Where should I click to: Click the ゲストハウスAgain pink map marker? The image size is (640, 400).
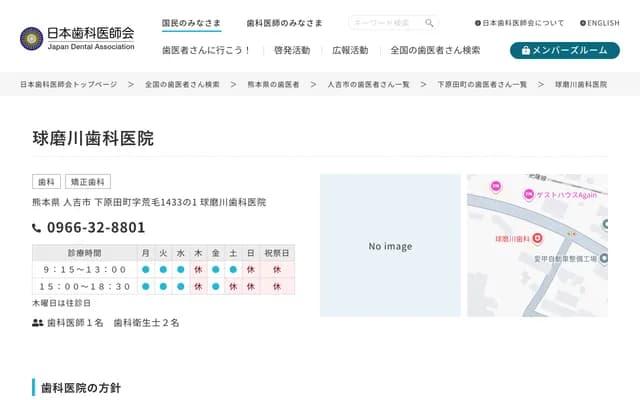tap(529, 193)
